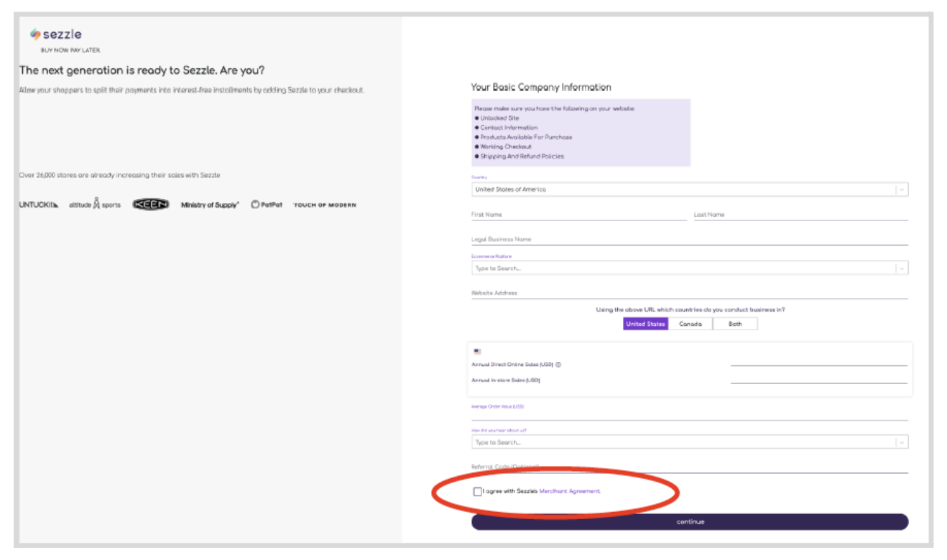Select Canada as business country
Image resolution: width=947 pixels, height=560 pixels.
click(690, 324)
